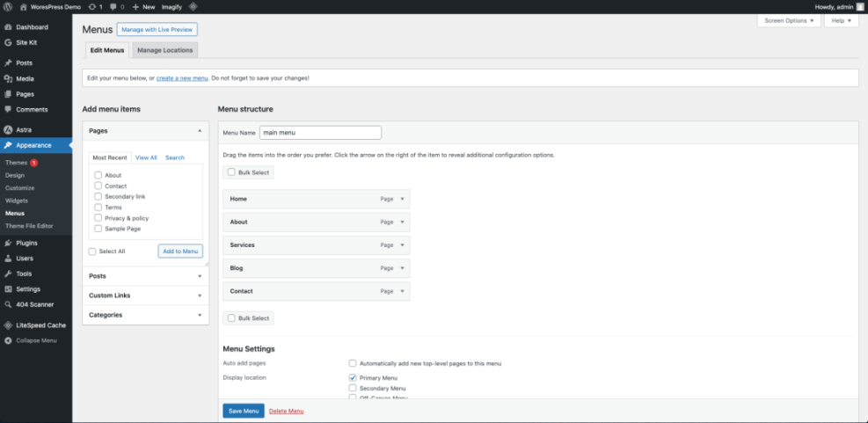Click the Site Kit G icon
The image size is (868, 423).
tap(8, 42)
